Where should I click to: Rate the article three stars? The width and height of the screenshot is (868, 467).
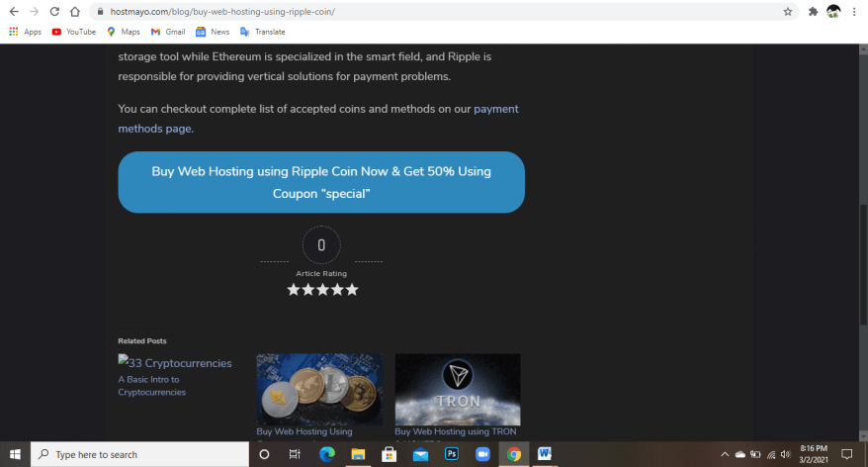click(x=322, y=290)
